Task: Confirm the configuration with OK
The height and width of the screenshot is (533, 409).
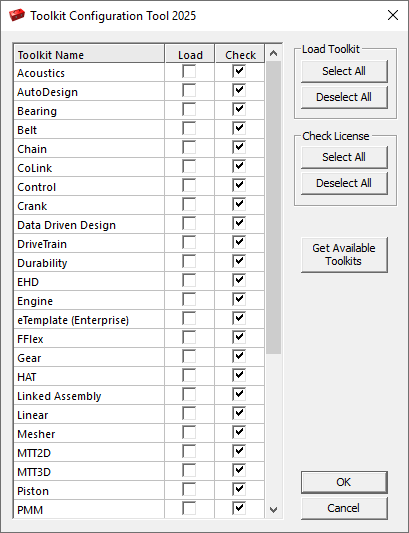Action: pos(344,482)
